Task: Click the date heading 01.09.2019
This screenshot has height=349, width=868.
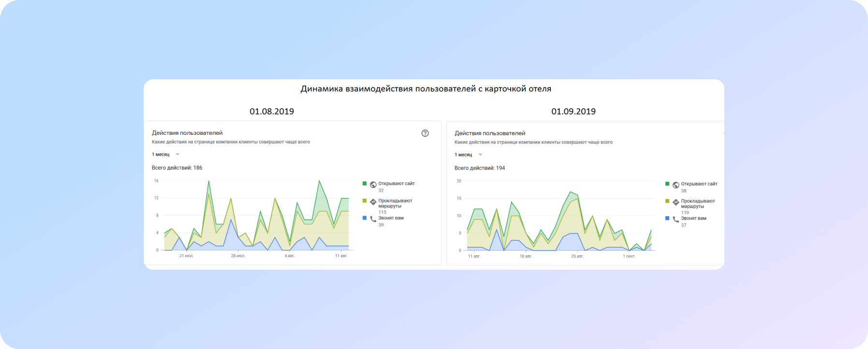Action: pos(574,112)
